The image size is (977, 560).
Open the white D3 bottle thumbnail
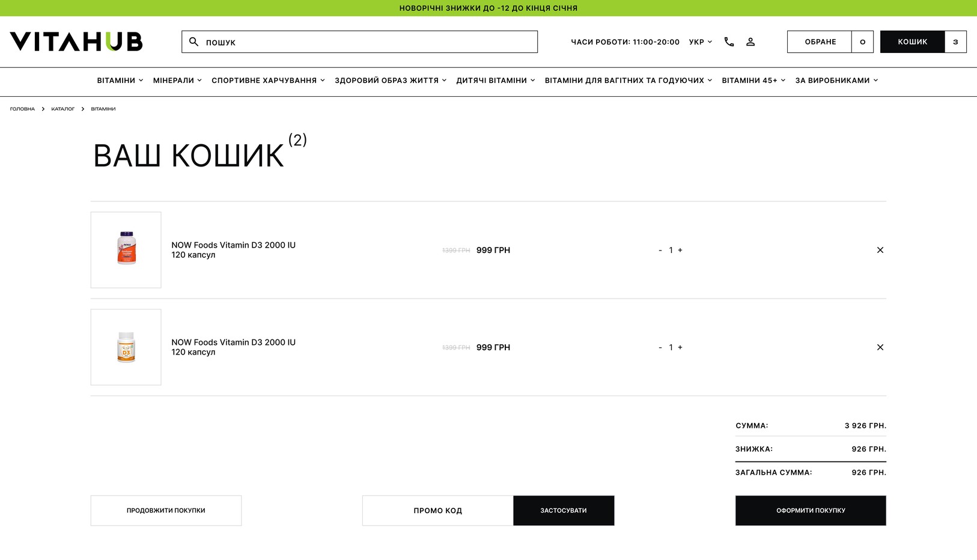pos(126,347)
